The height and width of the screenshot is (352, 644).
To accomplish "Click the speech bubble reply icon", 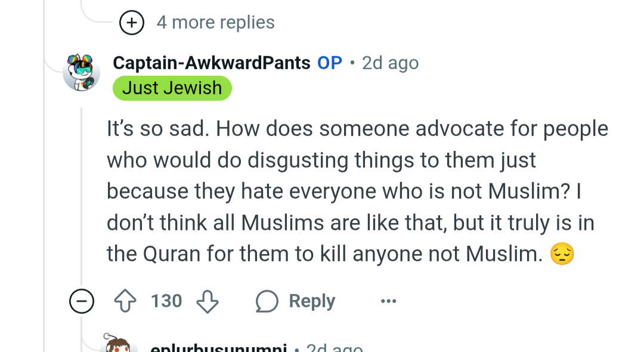I will 267,302.
